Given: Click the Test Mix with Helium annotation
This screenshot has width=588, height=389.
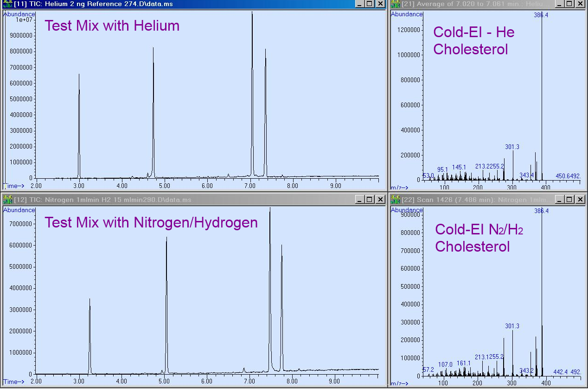Looking at the screenshot, I should pos(111,26).
